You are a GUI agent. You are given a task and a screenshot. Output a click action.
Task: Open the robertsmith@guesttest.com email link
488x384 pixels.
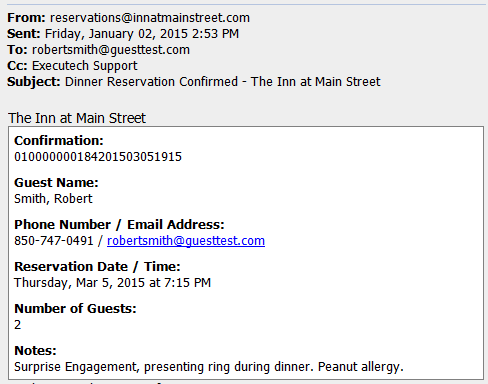click(x=186, y=241)
